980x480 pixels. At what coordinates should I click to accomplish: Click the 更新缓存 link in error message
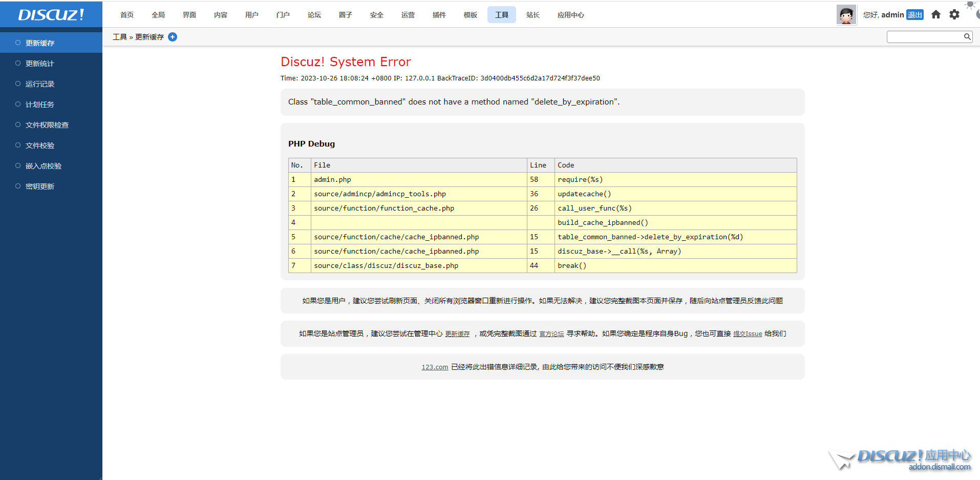pos(457,334)
